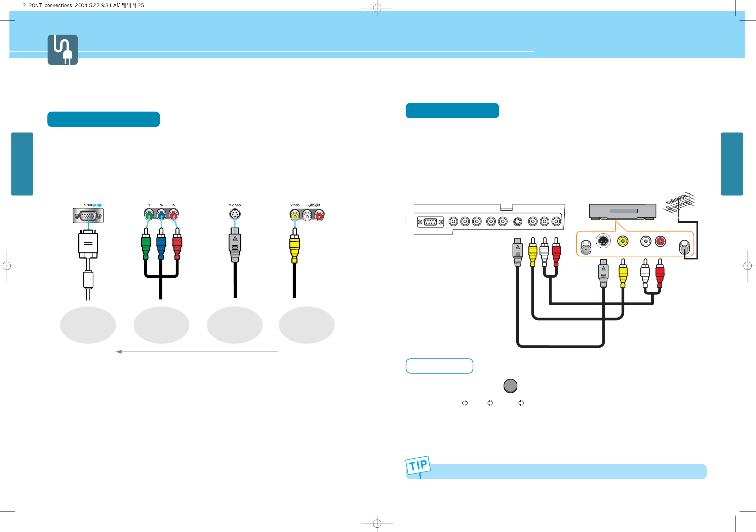Select the red component cable plug
The image size is (756, 532).
[x=177, y=244]
